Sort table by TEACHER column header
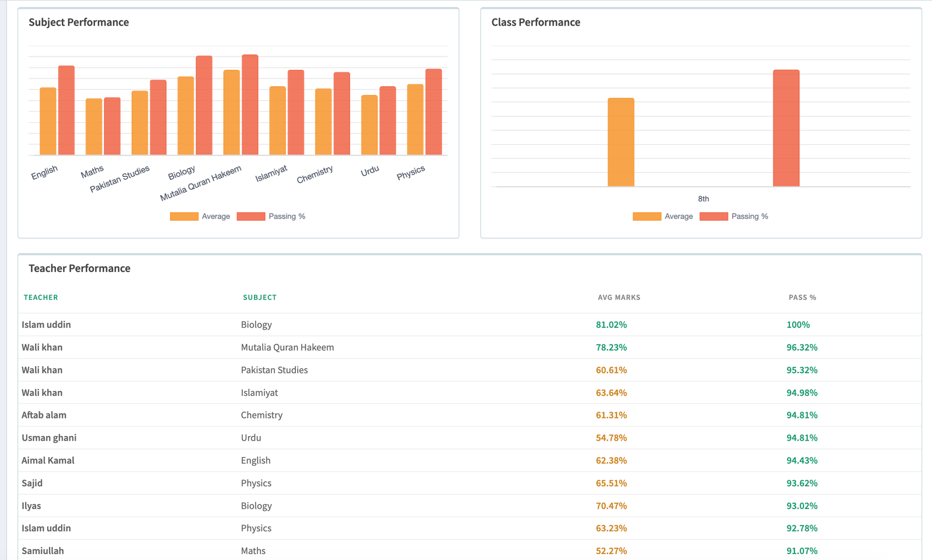Screen dimensions: 932x560 click(41, 297)
